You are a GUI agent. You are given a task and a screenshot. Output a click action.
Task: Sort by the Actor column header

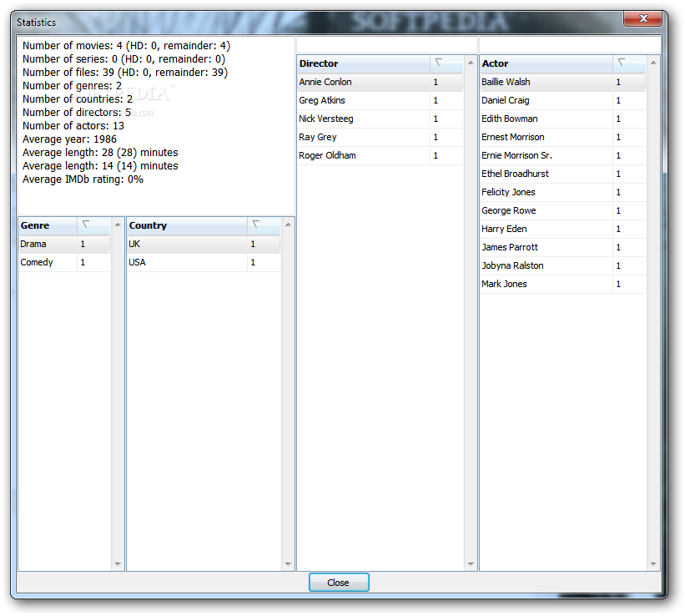(546, 63)
